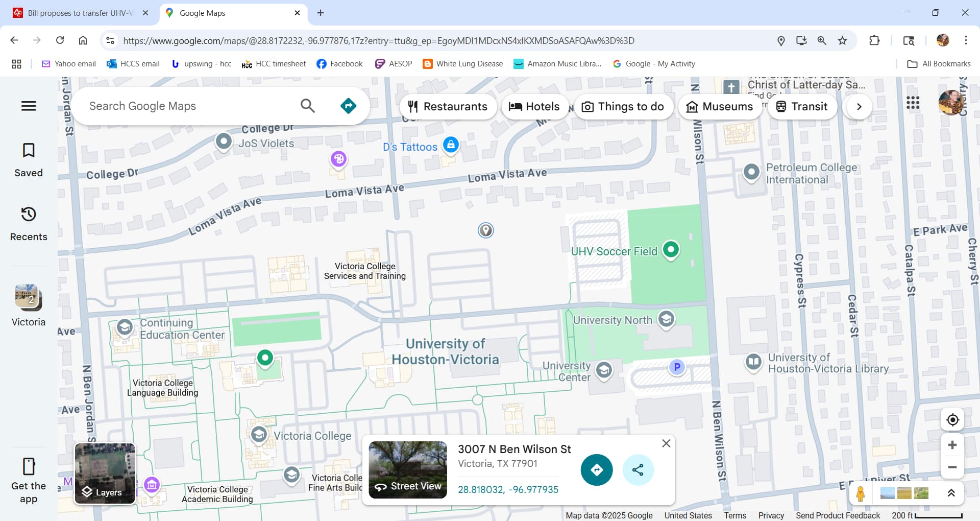
Task: Select Petroleum College International pin
Action: coord(751,172)
